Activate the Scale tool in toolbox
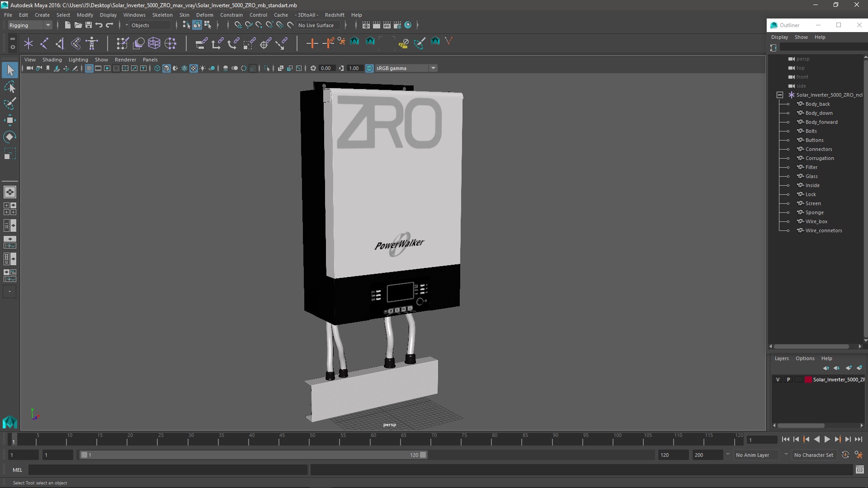Image resolution: width=868 pixels, height=488 pixels. [x=10, y=154]
